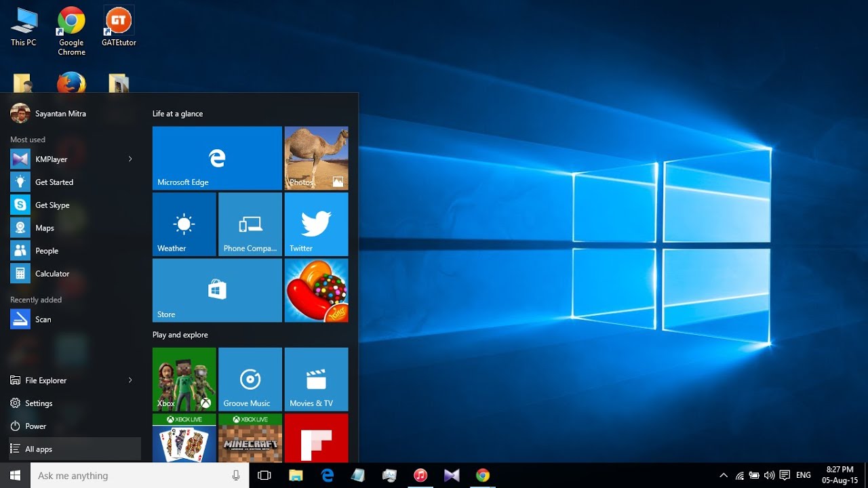Launch the Candy Crush tile
The image size is (868, 488).
[x=316, y=290]
